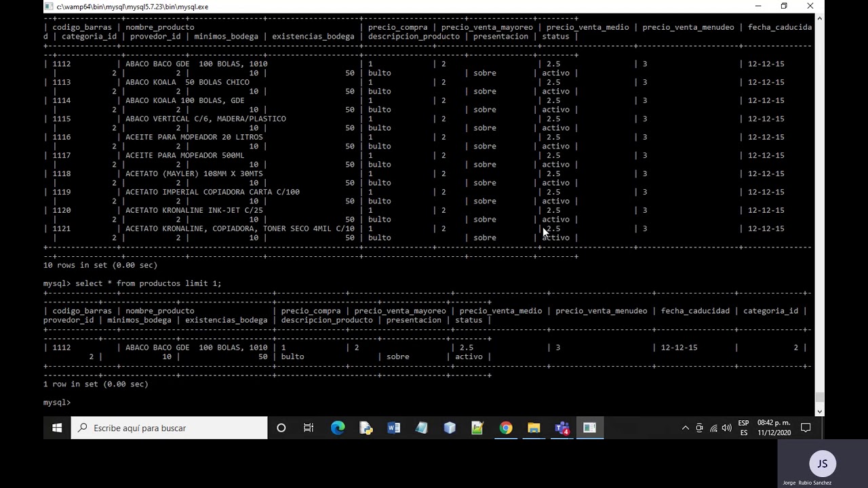This screenshot has height=488, width=868.
Task: Click 'precio_venta_menudeo' header in top table
Action: click(x=688, y=27)
